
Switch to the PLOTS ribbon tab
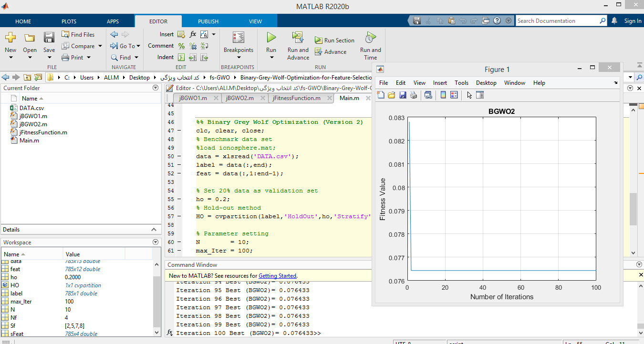point(69,21)
